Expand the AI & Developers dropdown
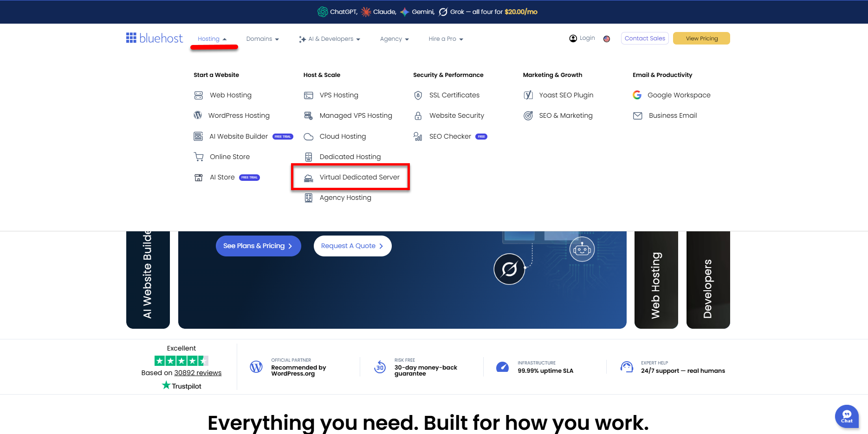This screenshot has height=434, width=868. [330, 39]
